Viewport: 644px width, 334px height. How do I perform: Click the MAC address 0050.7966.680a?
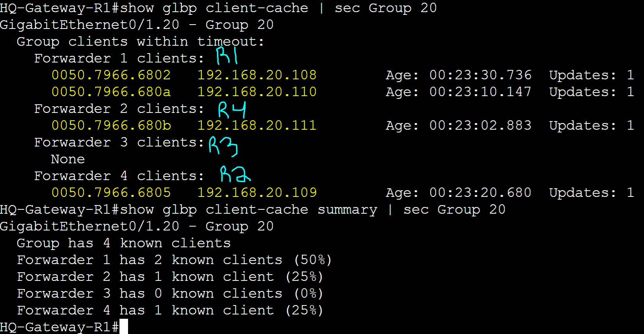(111, 92)
